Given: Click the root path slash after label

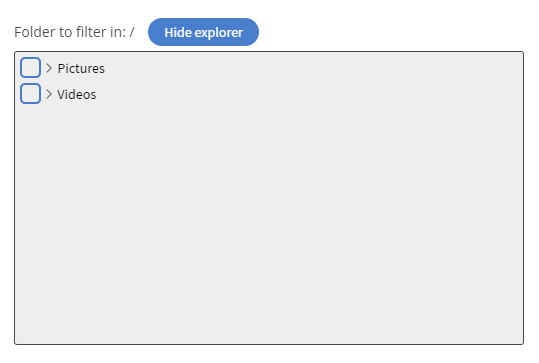Looking at the screenshot, I should pos(132,32).
